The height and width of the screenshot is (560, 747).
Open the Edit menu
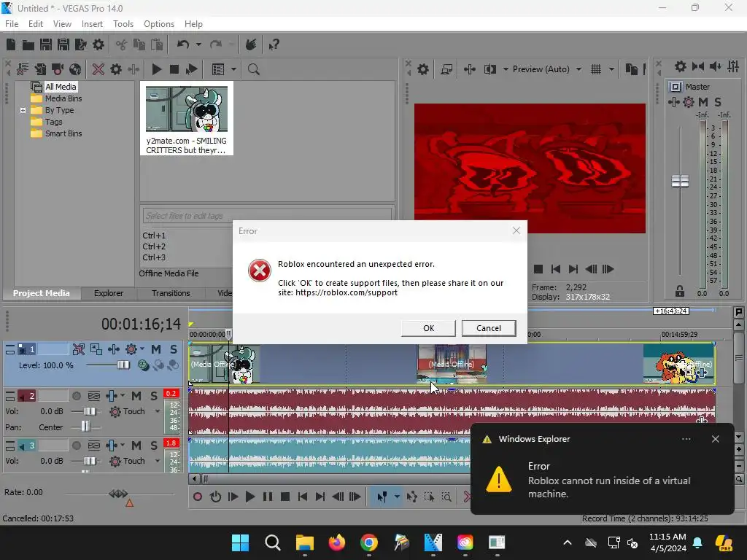(36, 24)
